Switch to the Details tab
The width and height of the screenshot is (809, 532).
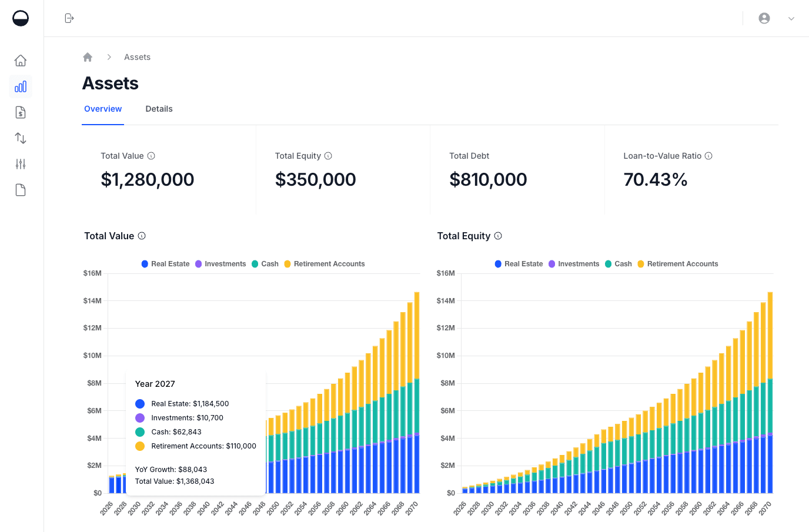pos(159,109)
